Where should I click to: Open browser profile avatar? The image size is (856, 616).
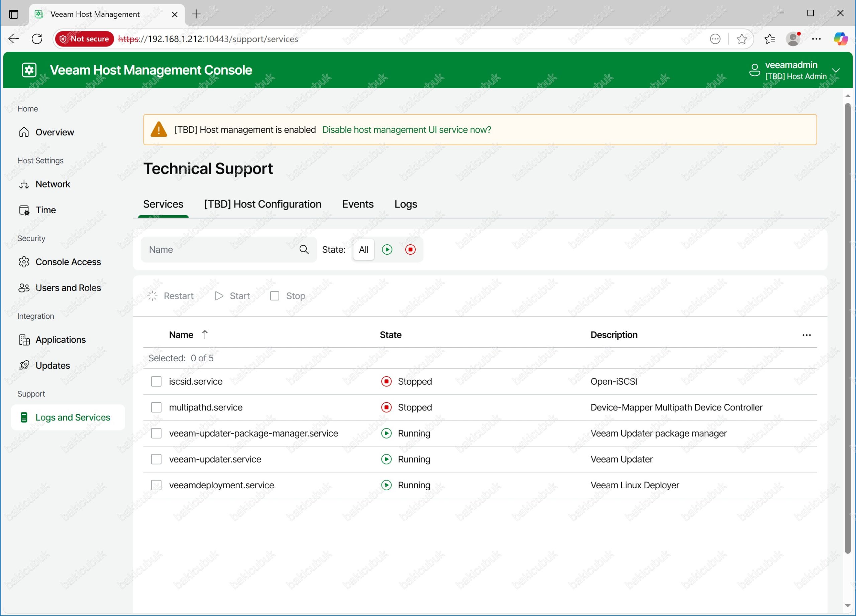point(793,39)
